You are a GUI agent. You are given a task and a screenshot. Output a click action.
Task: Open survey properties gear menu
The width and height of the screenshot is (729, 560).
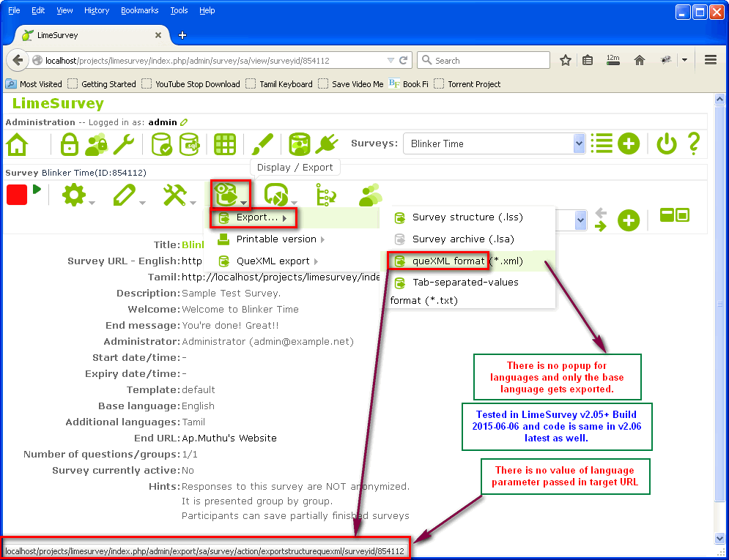(75, 195)
